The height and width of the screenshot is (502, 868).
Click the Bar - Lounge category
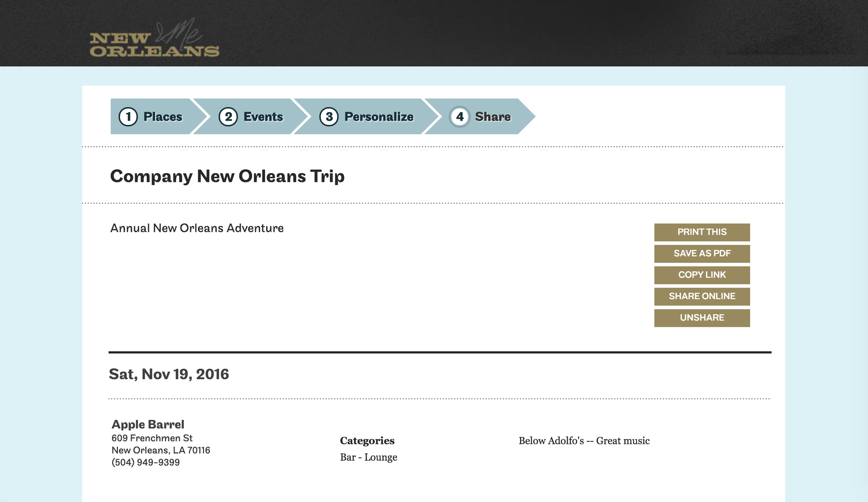[369, 457]
